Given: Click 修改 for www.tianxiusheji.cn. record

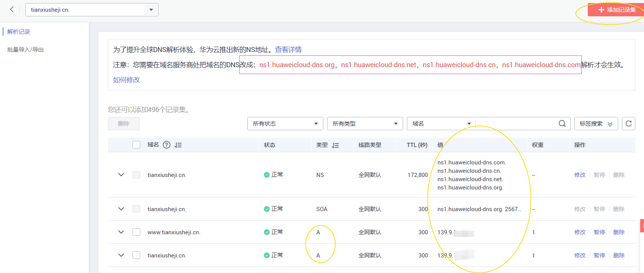Looking at the screenshot, I should (580, 232).
